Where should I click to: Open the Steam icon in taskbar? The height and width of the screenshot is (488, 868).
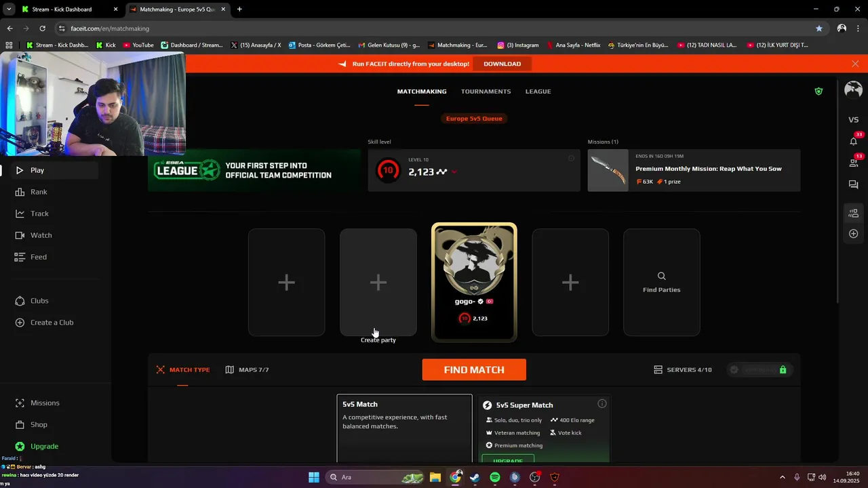(475, 477)
